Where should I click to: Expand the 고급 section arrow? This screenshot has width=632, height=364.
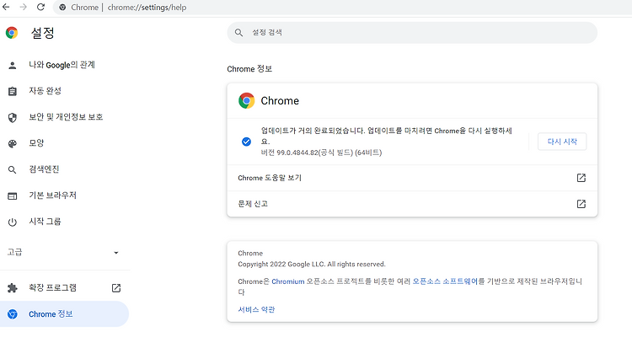[116, 253]
